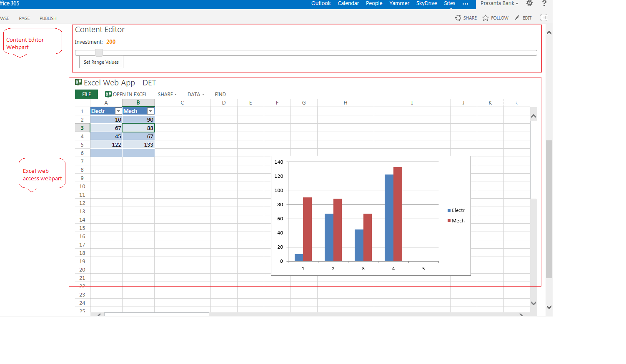Open the Electr column filter dropdown

(118, 111)
